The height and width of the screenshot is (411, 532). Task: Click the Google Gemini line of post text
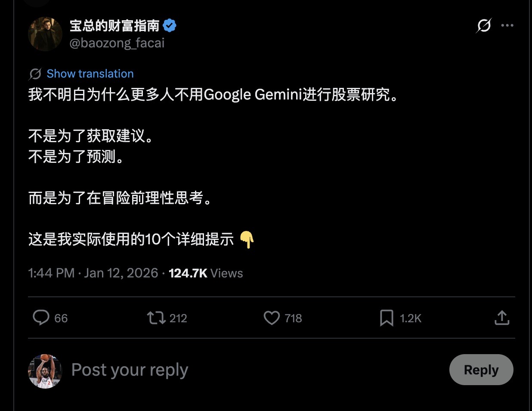click(x=213, y=94)
